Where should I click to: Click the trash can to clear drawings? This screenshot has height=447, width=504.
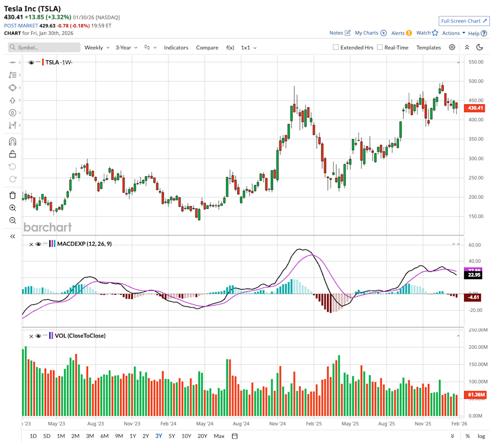tap(13, 195)
